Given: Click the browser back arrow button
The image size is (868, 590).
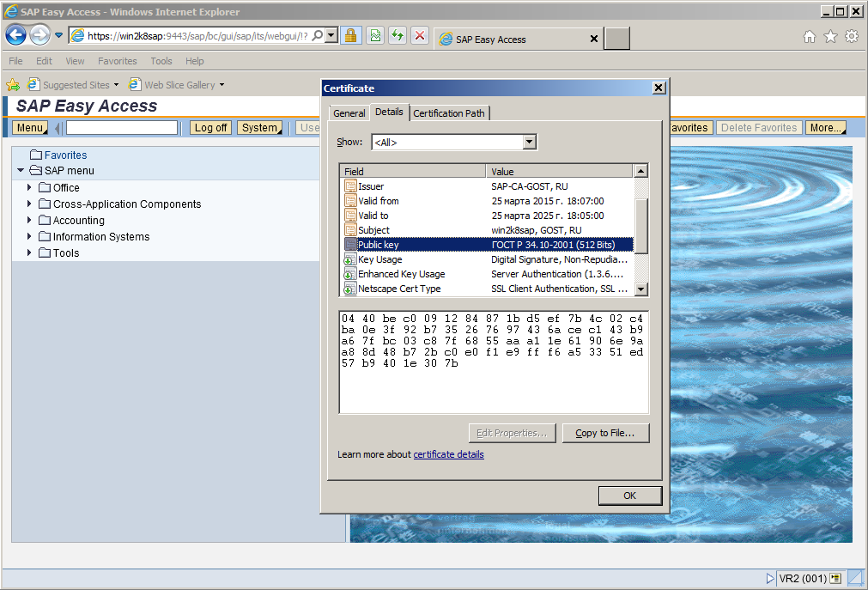Looking at the screenshot, I should click(15, 35).
